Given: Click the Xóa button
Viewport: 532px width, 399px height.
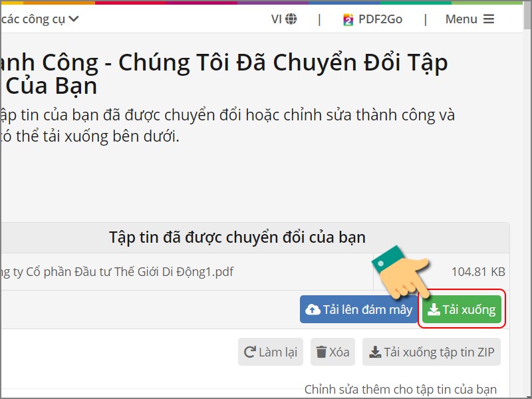Looking at the screenshot, I should (x=332, y=352).
